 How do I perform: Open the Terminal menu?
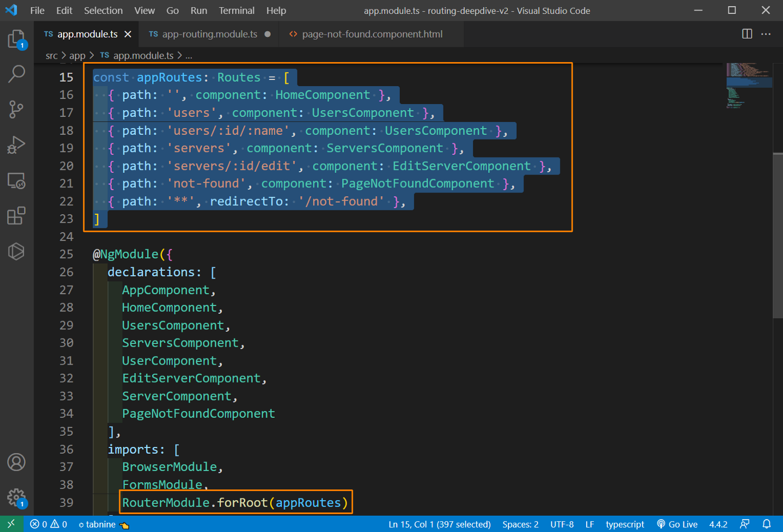[237, 11]
